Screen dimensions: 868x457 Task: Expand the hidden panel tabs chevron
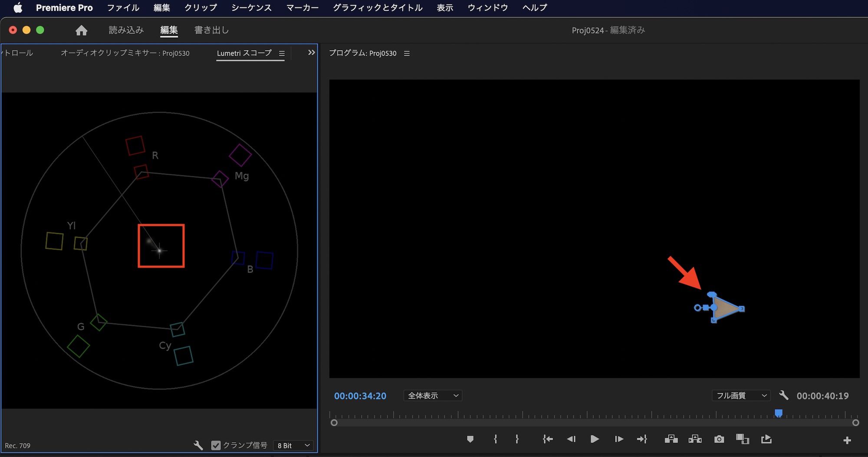coord(311,53)
